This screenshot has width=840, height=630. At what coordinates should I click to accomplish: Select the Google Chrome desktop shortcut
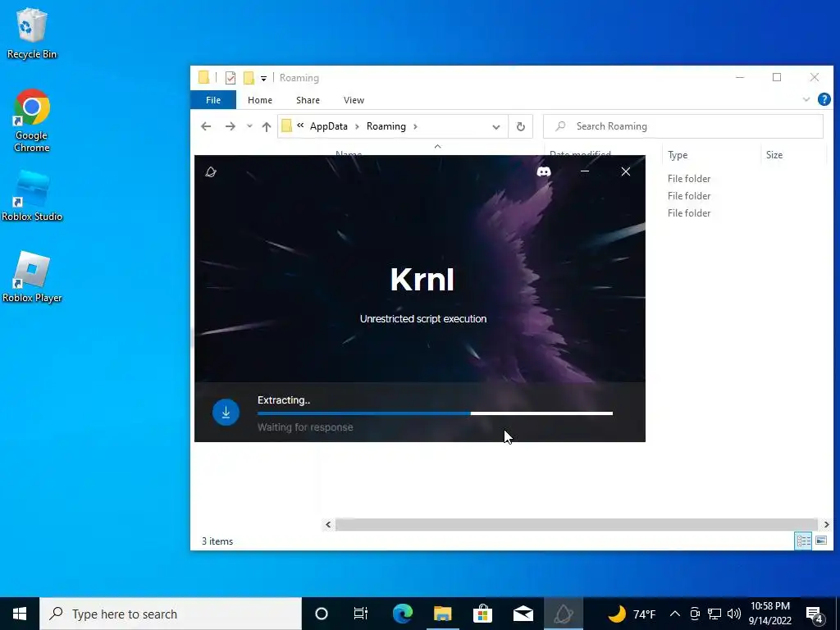point(32,121)
